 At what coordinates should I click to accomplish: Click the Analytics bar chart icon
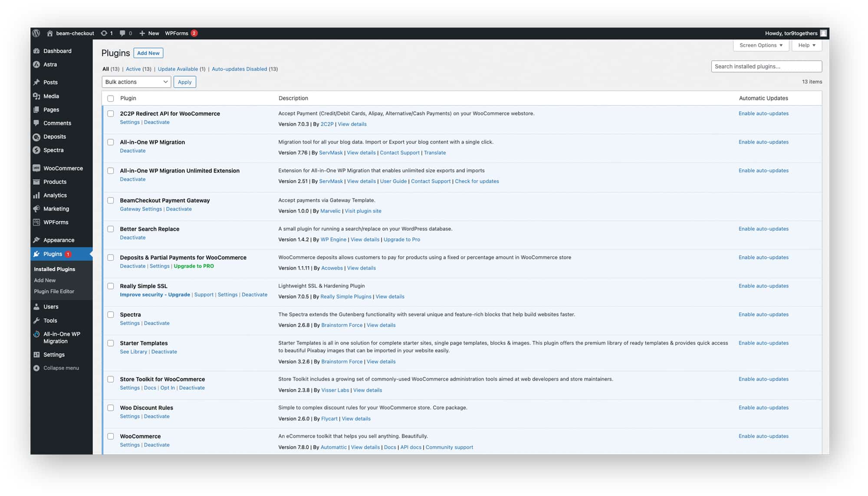[36, 195]
